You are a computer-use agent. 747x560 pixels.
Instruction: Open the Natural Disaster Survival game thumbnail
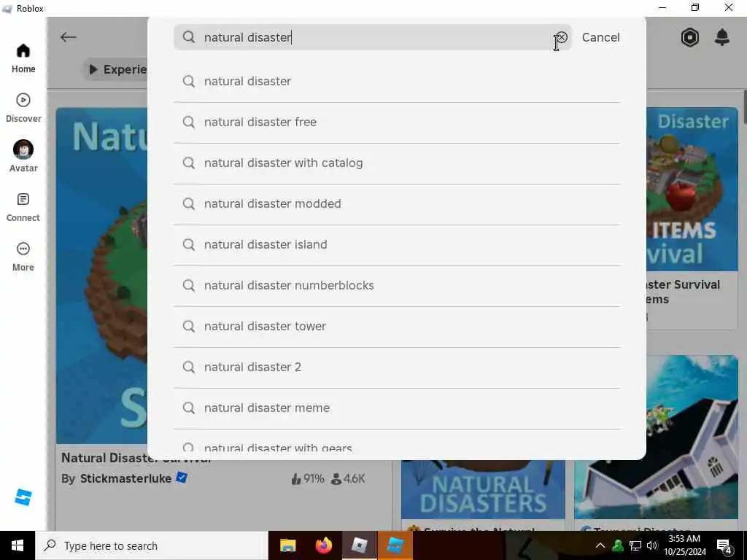pos(101,276)
